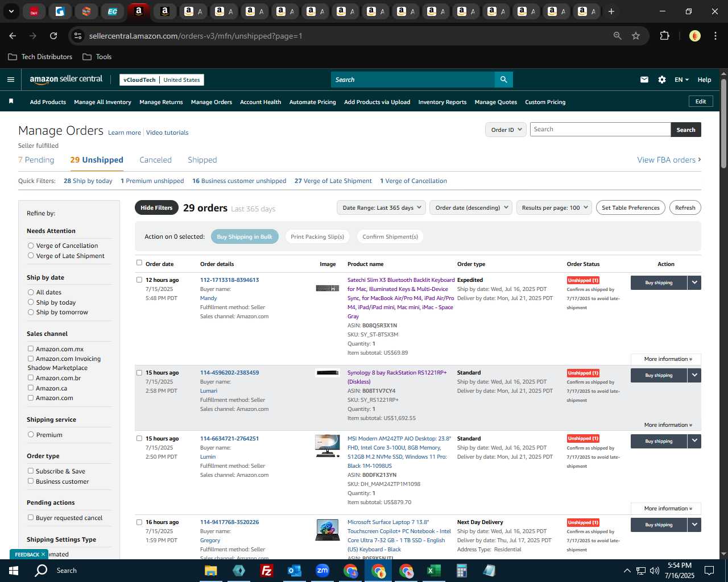Open the Order ID search type dropdown
The width and height of the screenshot is (728, 582).
tap(505, 130)
